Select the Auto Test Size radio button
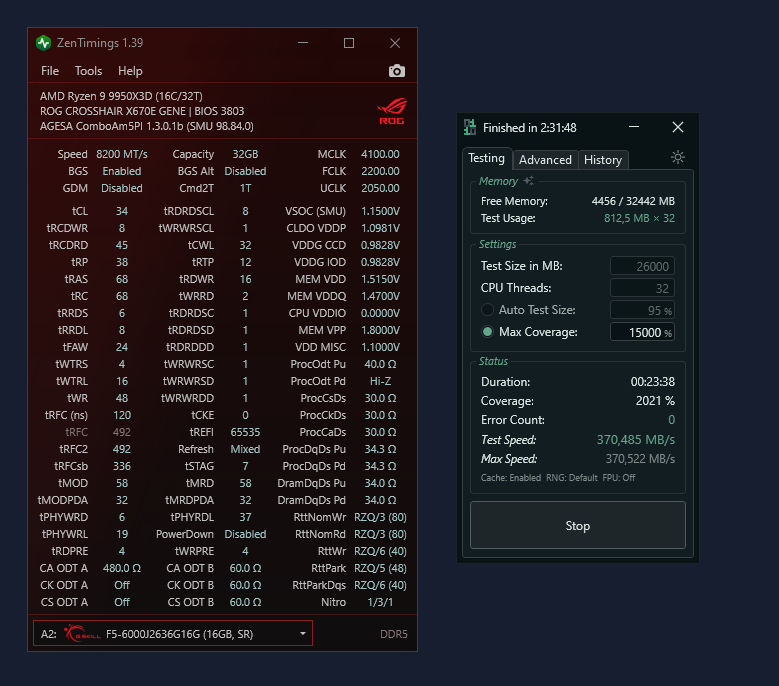 [487, 310]
